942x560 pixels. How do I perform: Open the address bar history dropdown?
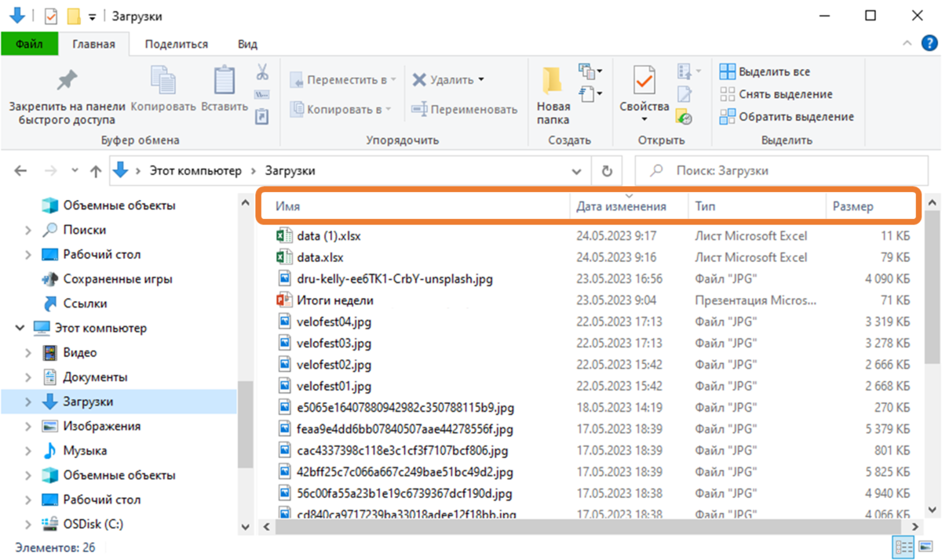pyautogui.click(x=577, y=170)
